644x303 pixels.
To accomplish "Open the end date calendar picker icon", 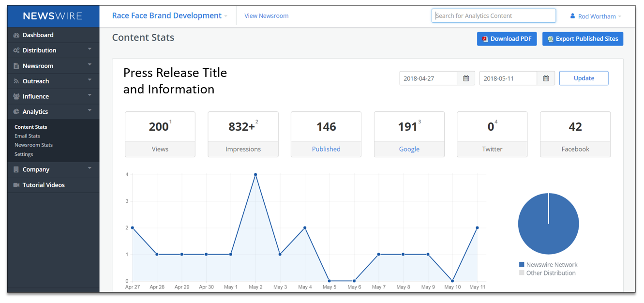I will pyautogui.click(x=546, y=78).
